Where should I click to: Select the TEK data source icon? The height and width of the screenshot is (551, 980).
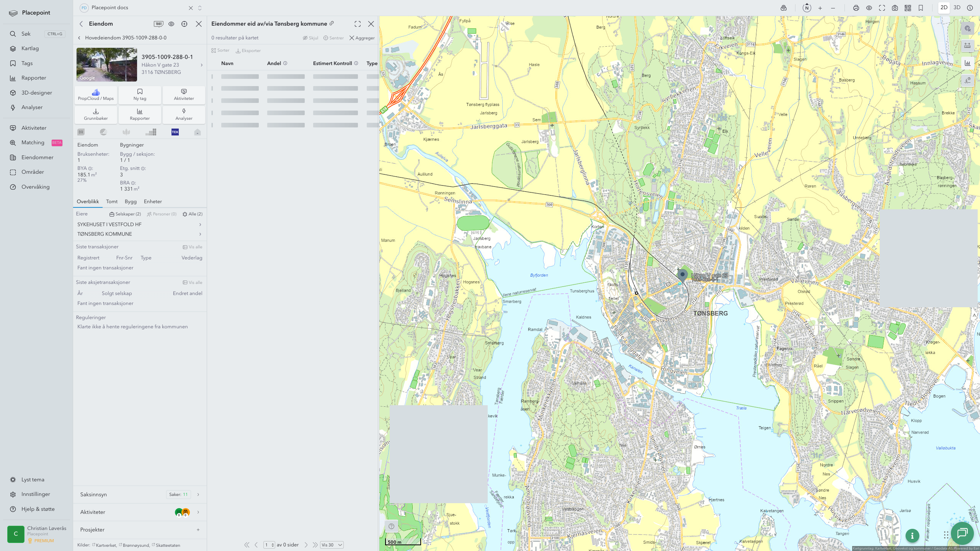tap(175, 132)
